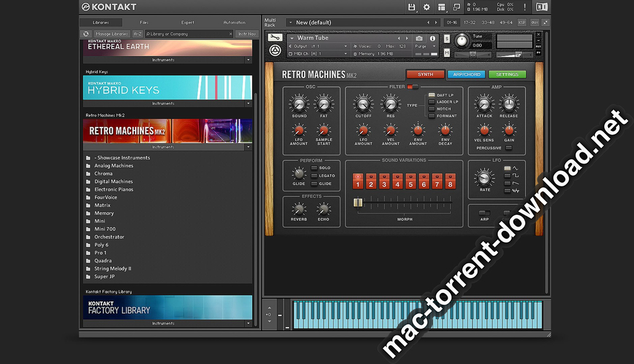The height and width of the screenshot is (364, 634).
Task: Show rack channels 17-32
Action: 469,23
